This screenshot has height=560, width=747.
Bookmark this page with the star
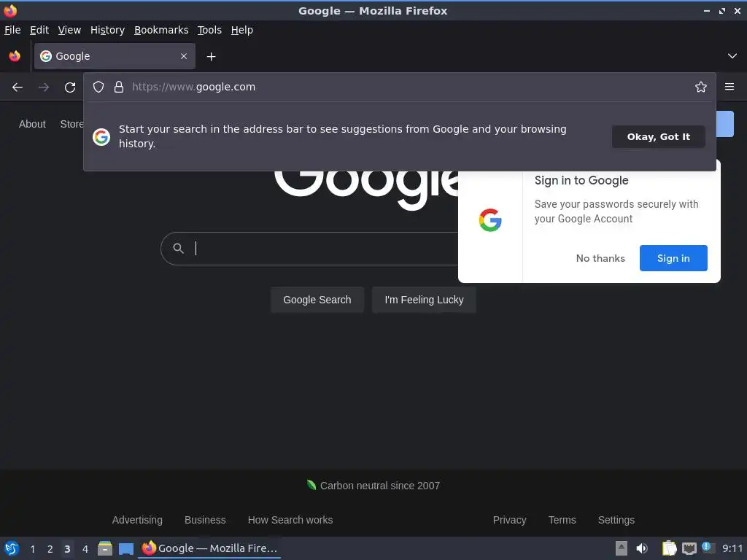point(700,87)
